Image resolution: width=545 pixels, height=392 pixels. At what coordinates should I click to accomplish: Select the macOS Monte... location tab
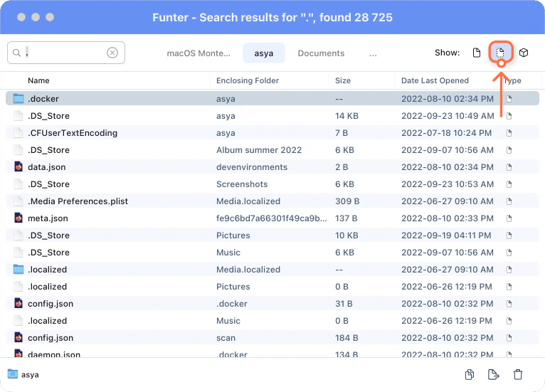tap(199, 53)
